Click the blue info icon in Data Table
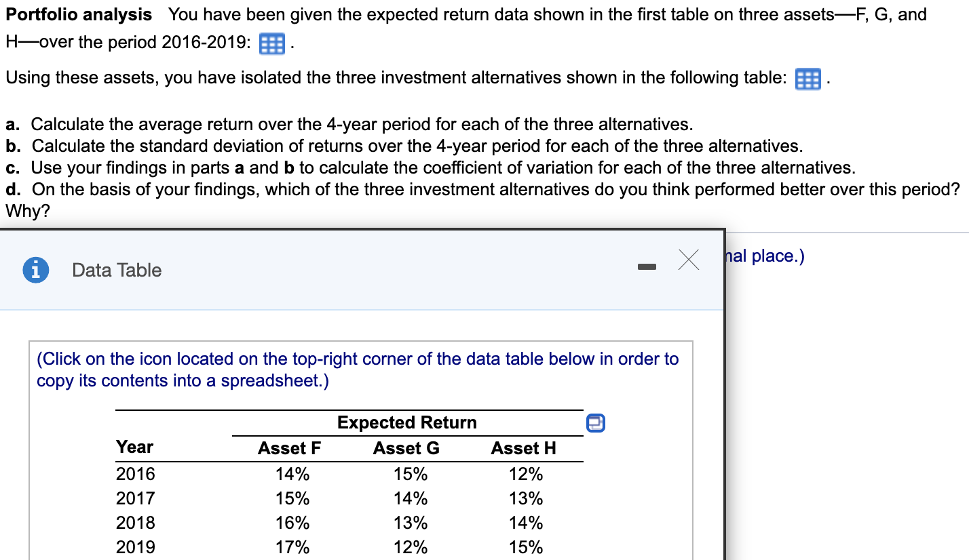This screenshot has height=560, width=969. [35, 270]
